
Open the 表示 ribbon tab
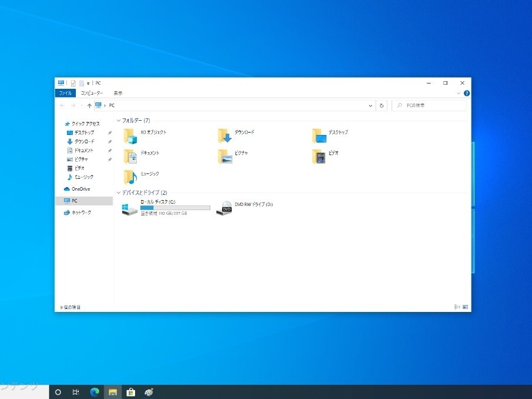118,93
